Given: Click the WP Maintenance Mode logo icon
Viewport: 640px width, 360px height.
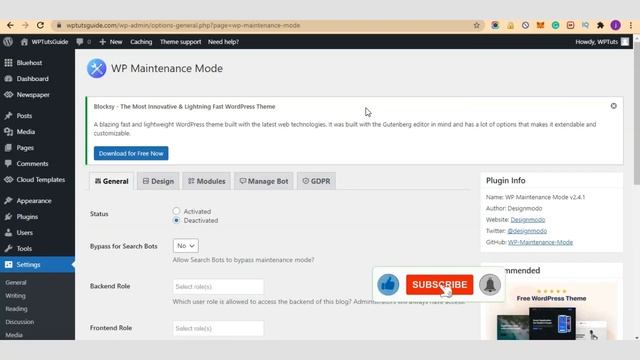Looking at the screenshot, I should coord(97,68).
